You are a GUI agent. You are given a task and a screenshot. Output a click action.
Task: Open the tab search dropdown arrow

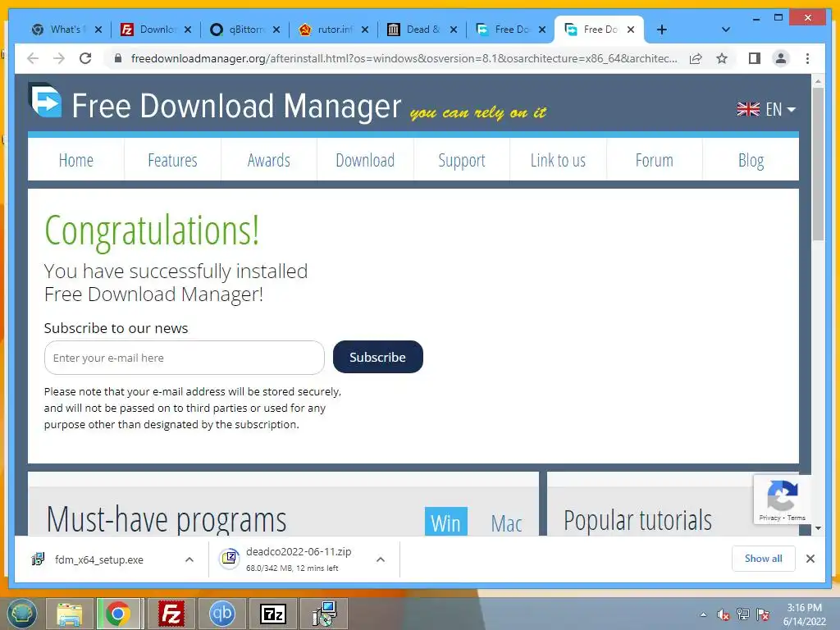(726, 30)
